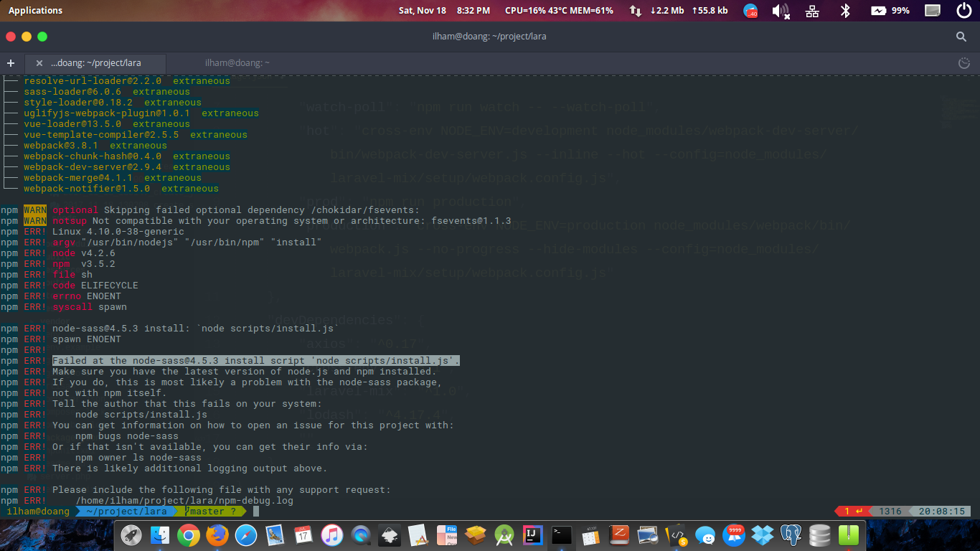Open the Applications menu

point(35,10)
